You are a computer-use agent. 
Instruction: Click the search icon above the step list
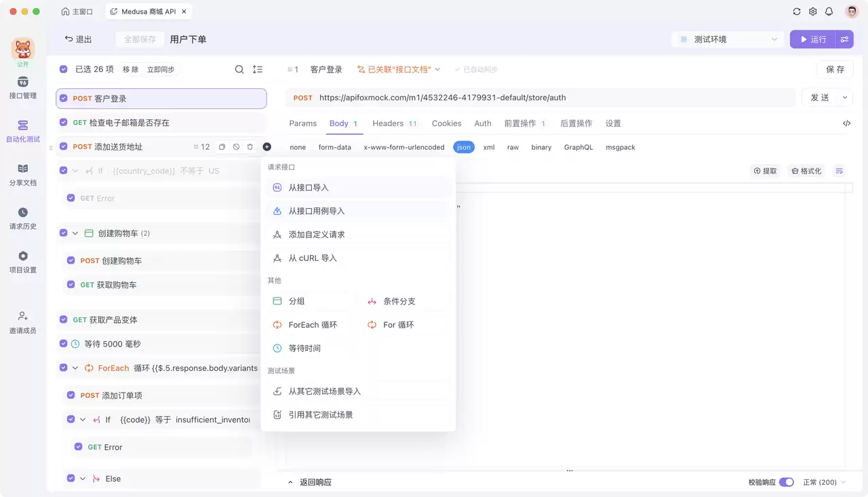click(239, 69)
